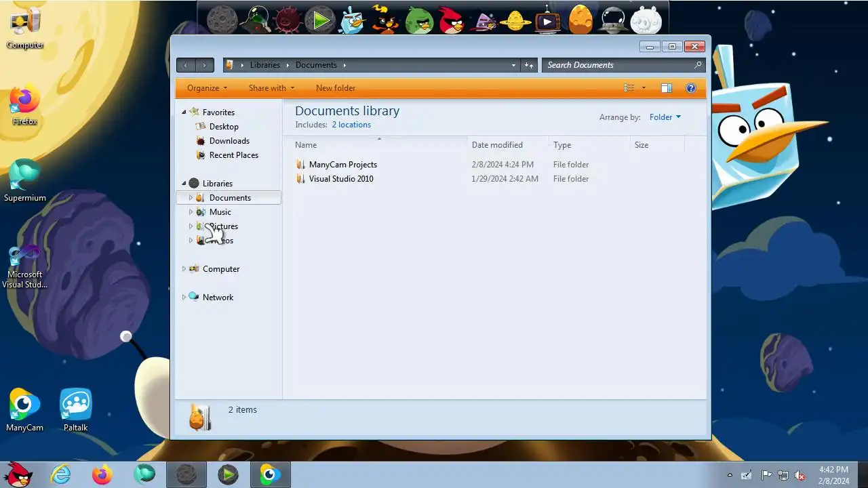The image size is (868, 488).
Task: Click the New folder button
Action: click(x=336, y=88)
